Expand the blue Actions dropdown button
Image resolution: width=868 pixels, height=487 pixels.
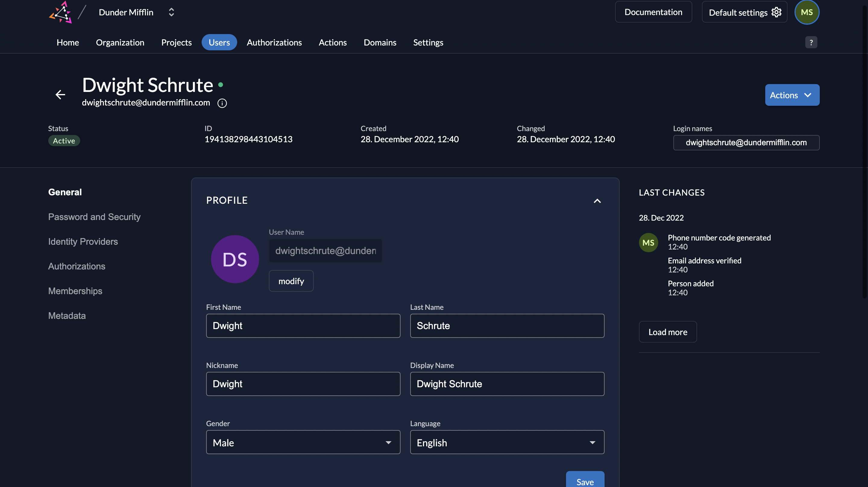click(x=792, y=95)
